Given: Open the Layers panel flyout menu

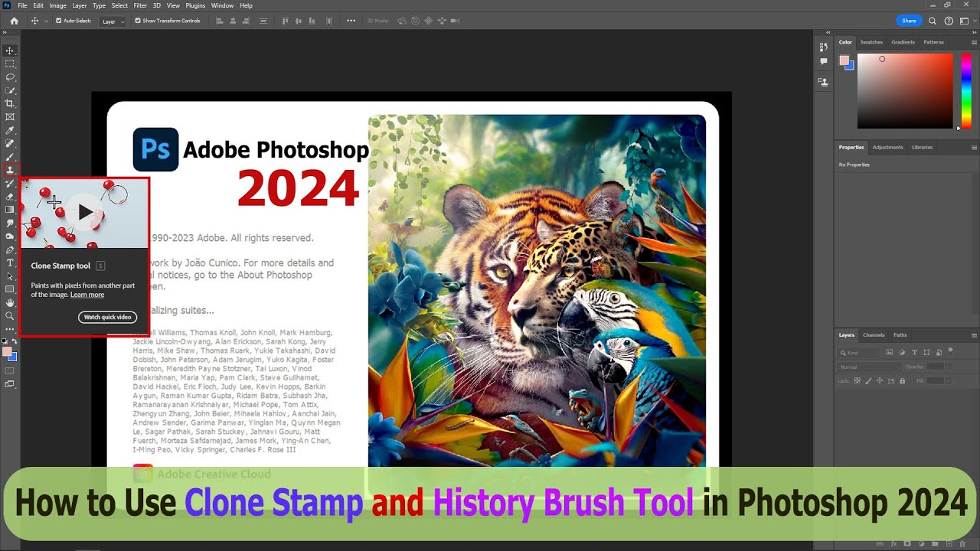Looking at the screenshot, I should 974,335.
